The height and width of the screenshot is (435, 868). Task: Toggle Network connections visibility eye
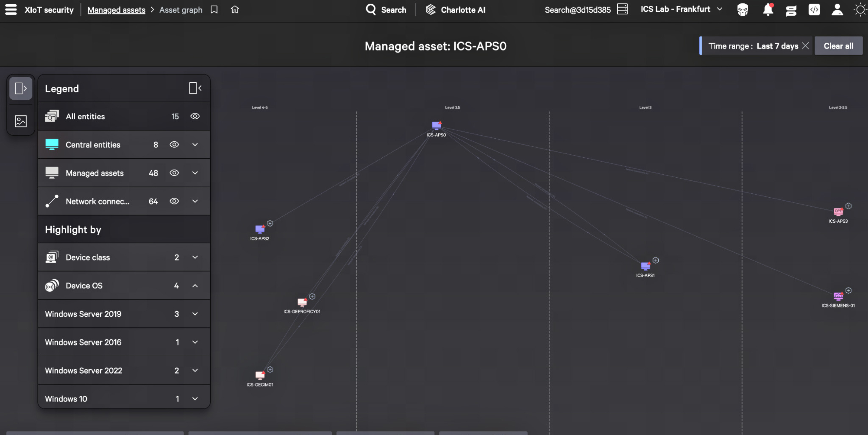(x=174, y=201)
